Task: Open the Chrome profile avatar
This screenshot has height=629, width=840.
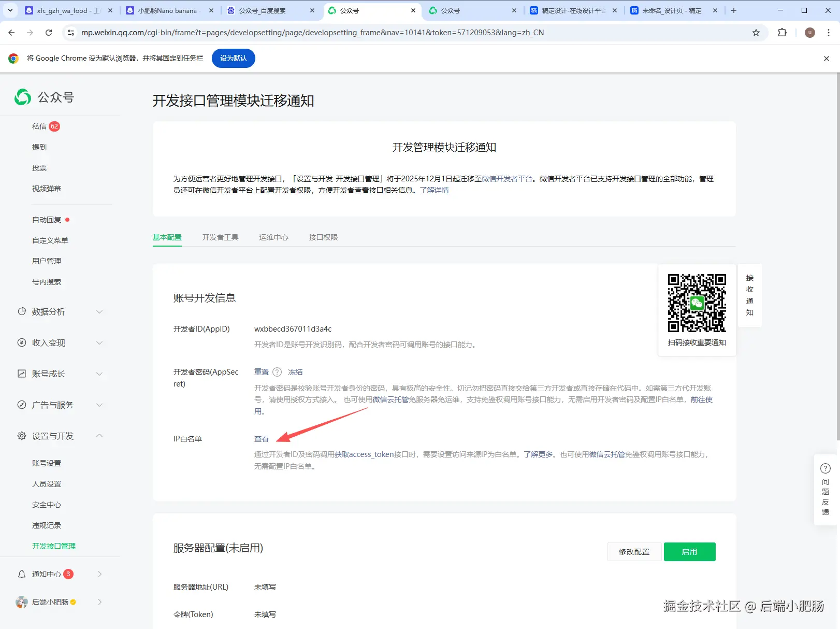Action: (810, 32)
